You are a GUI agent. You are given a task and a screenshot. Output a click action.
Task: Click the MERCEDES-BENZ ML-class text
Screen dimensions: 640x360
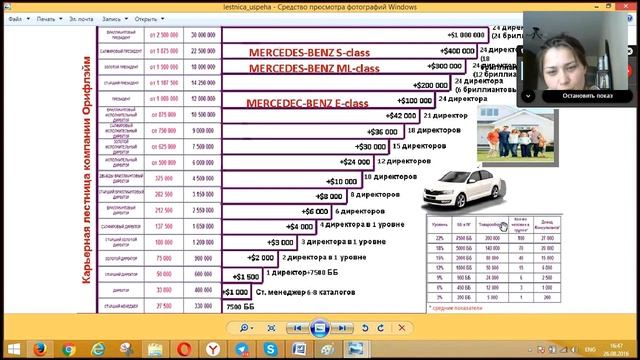click(314, 68)
